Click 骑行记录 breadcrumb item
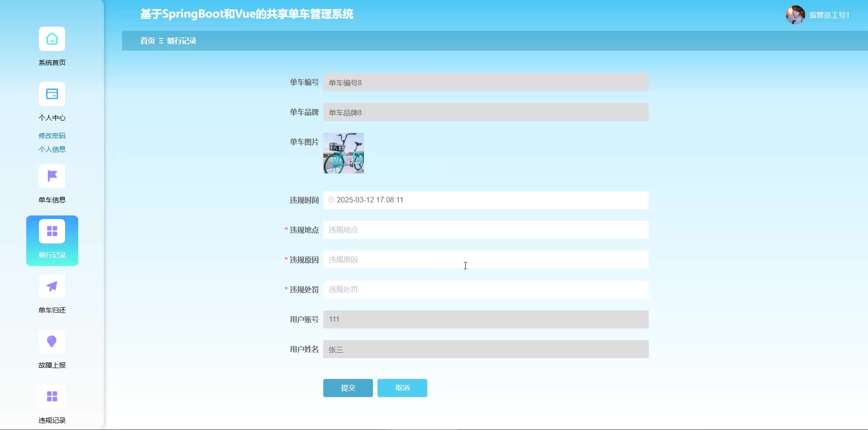Viewport: 868px width, 430px height. [x=182, y=41]
